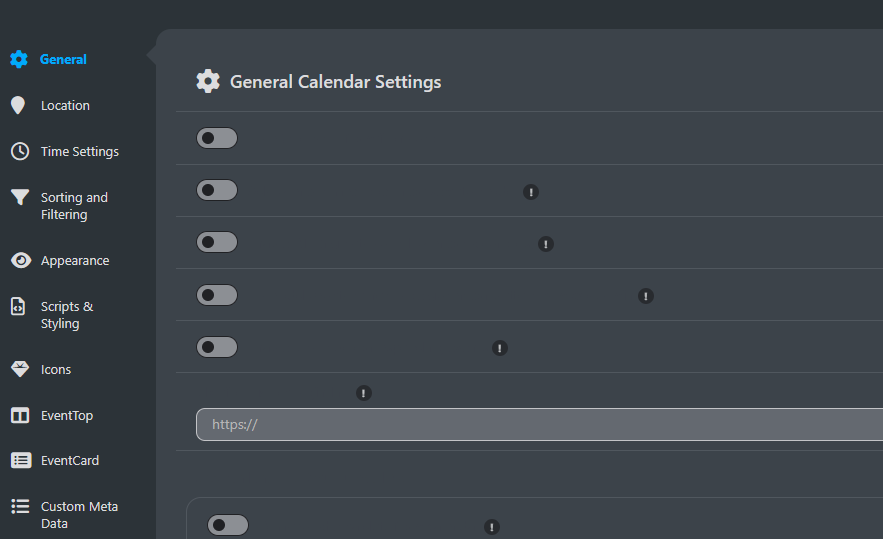
Task: Open the Time Settings tab
Action: point(79,151)
